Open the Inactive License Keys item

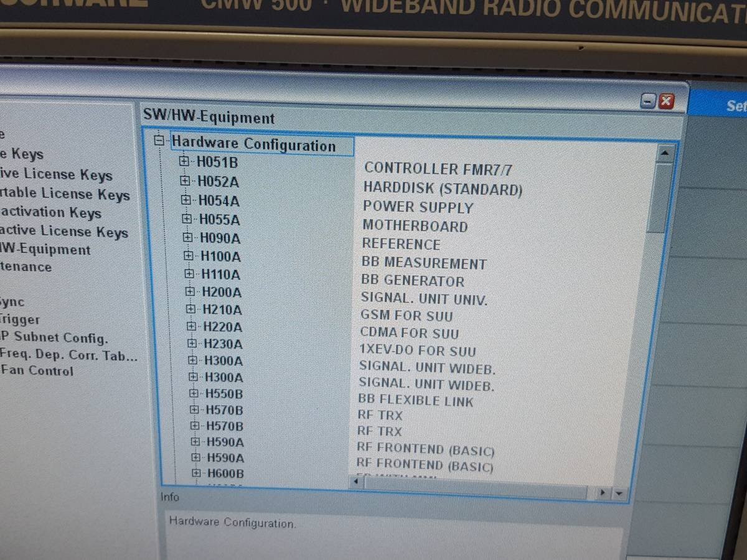pos(64,231)
